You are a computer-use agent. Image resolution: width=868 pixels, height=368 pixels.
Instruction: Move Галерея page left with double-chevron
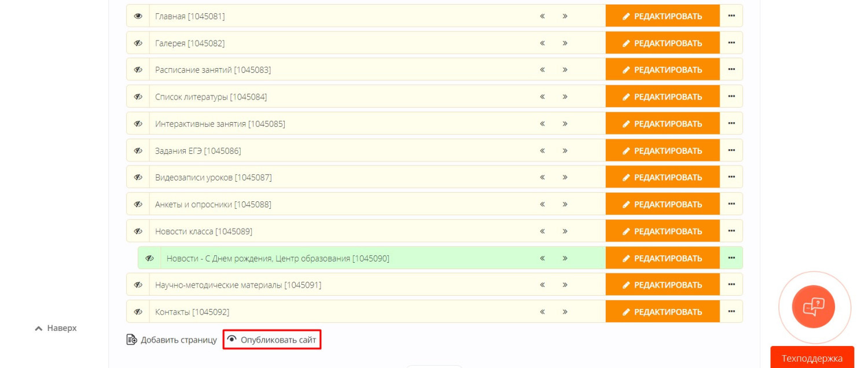[542, 43]
